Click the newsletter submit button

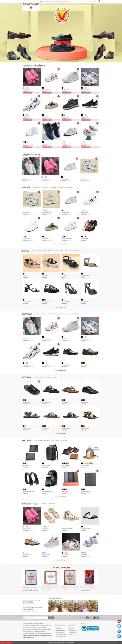(51, 618)
